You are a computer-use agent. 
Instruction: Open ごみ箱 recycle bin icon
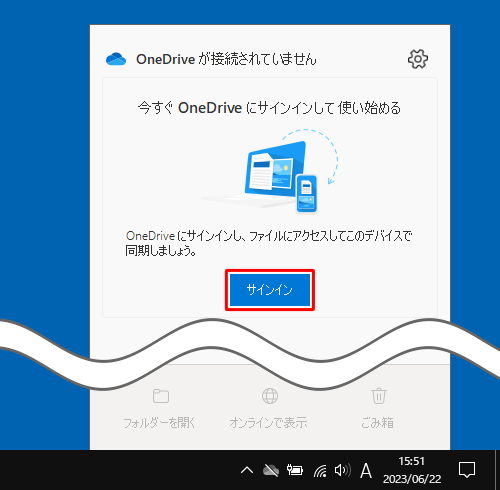(x=379, y=396)
